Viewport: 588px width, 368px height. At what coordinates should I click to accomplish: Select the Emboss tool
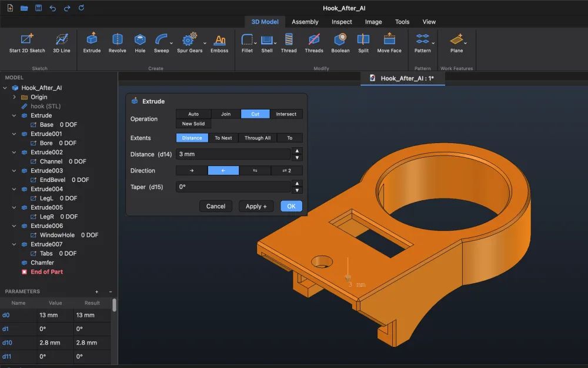219,43
